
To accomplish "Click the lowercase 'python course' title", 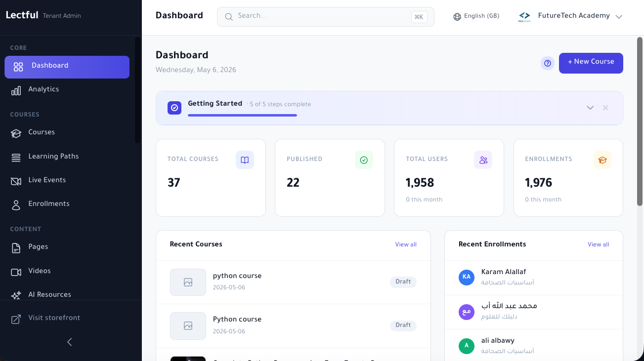I will tap(237, 276).
